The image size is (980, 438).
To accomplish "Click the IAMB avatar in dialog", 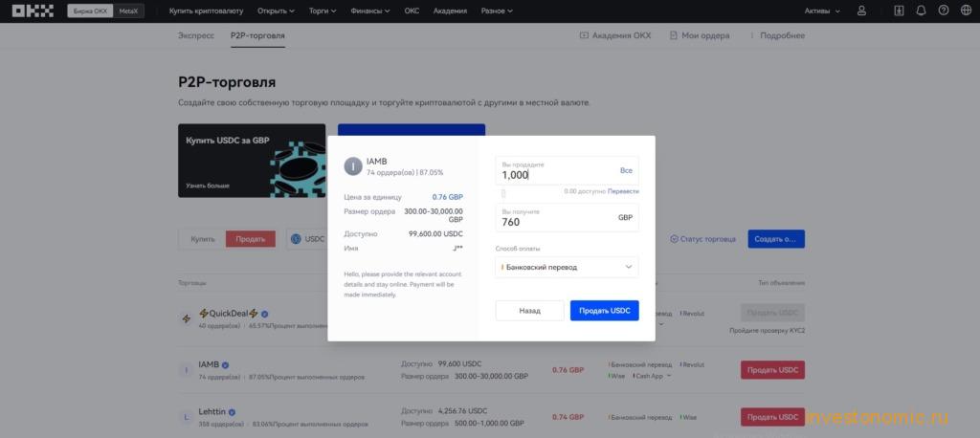I will (353, 166).
